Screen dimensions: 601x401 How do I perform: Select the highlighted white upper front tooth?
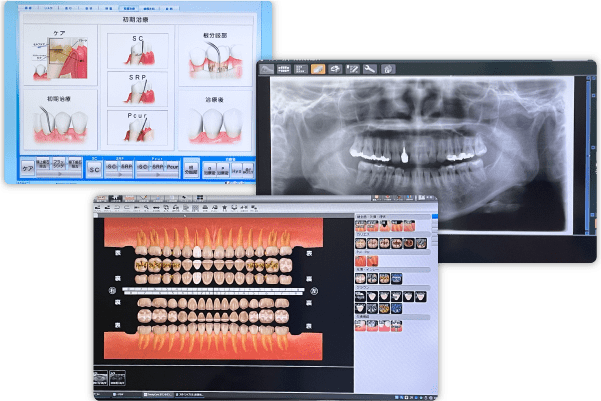[x=197, y=252]
